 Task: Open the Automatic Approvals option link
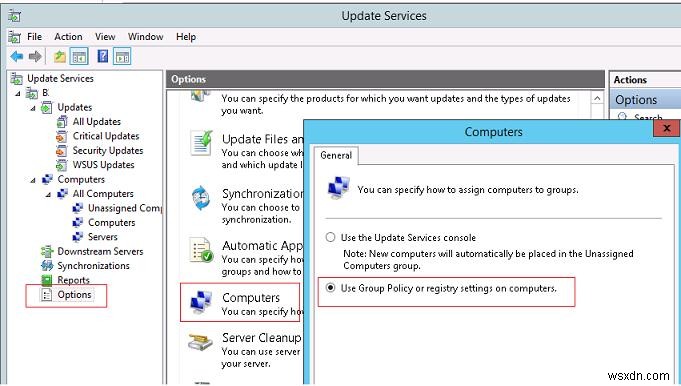(262, 246)
